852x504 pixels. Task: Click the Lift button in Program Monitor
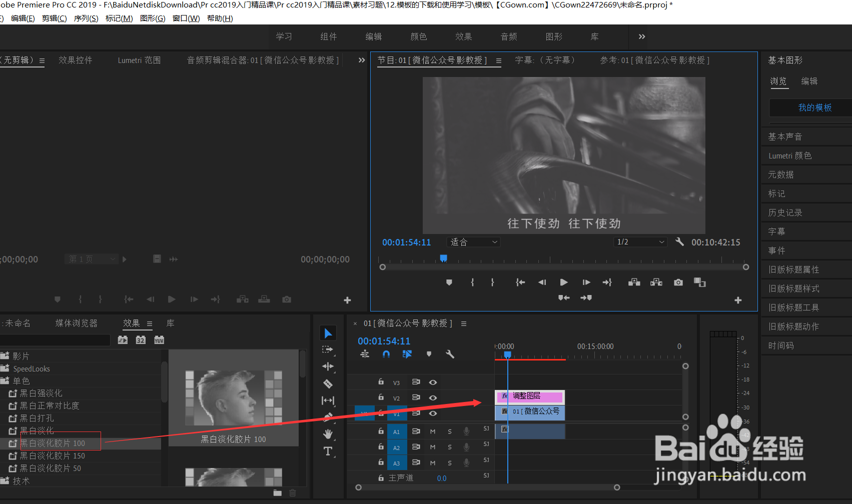(x=634, y=282)
